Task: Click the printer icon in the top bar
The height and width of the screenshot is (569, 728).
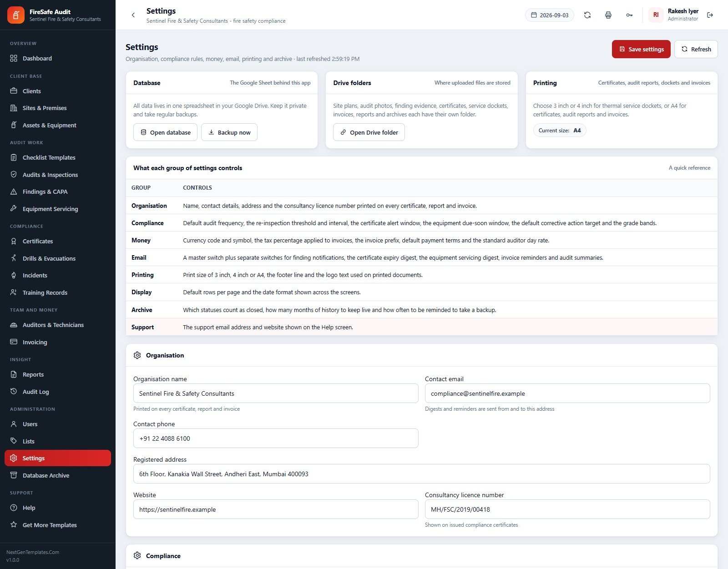Action: [x=608, y=15]
